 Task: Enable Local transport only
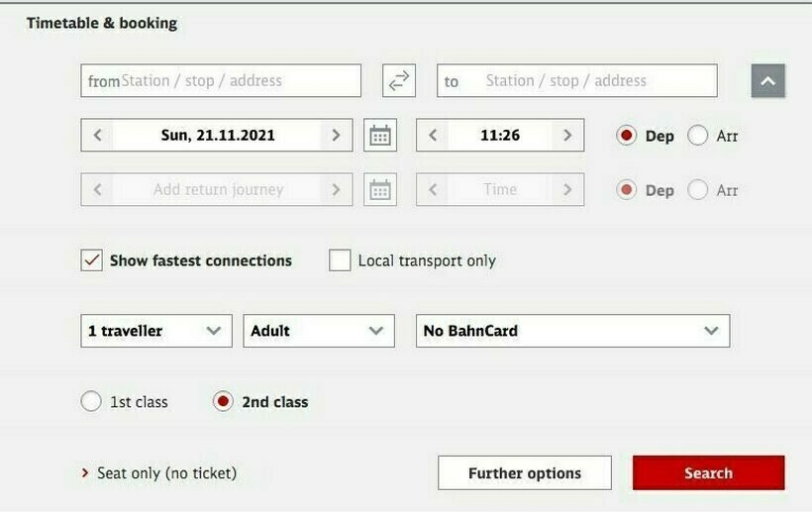click(x=340, y=260)
